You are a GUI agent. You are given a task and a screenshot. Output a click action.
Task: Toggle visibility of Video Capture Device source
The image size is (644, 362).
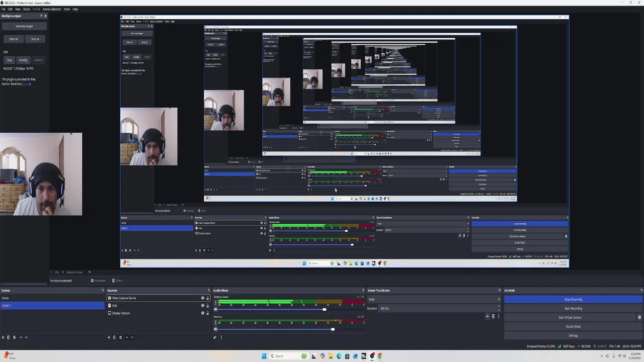pos(203,298)
